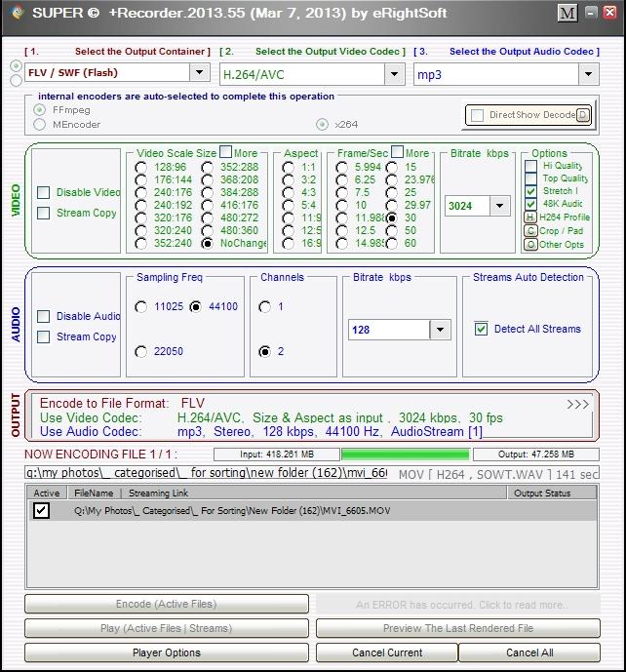Screen dimensions: 626x672
Task: Uncheck the Active box for MVI_6605.MOV
Action: point(41,510)
